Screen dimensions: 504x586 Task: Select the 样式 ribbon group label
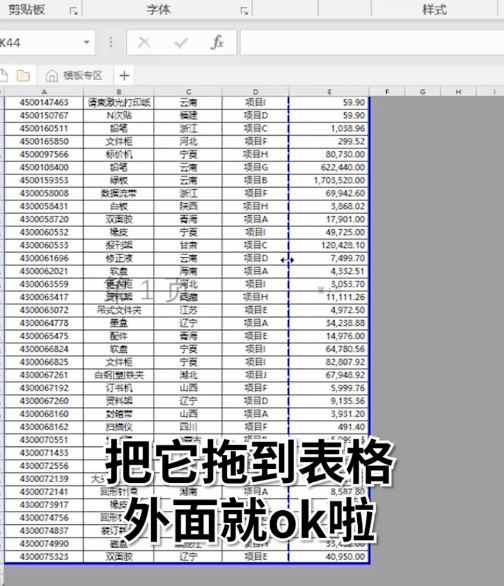click(x=434, y=9)
